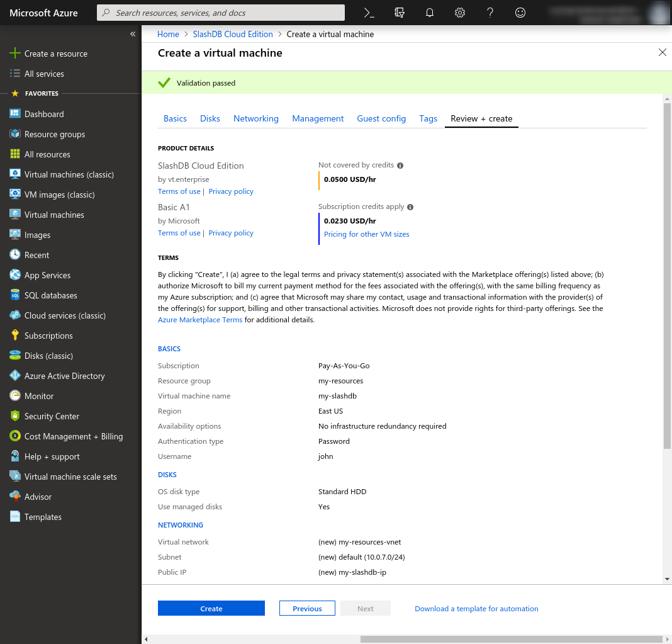Open portal settings gear
This screenshot has width=672, height=644.
point(460,13)
